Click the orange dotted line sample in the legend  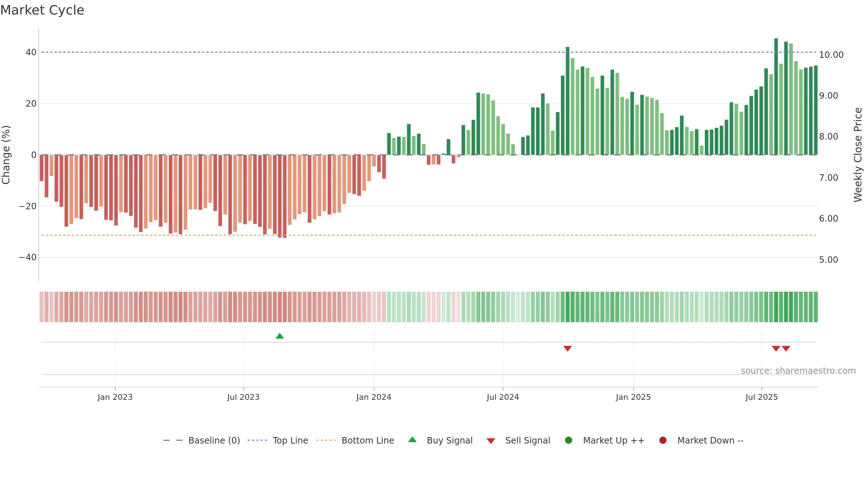pyautogui.click(x=326, y=440)
